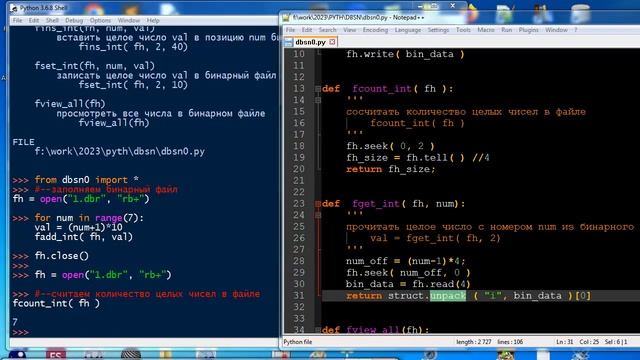This screenshot has width=640, height=360.
Task: Click 'num_off = (num-1)*4;' on line 28
Action: pos(405,261)
